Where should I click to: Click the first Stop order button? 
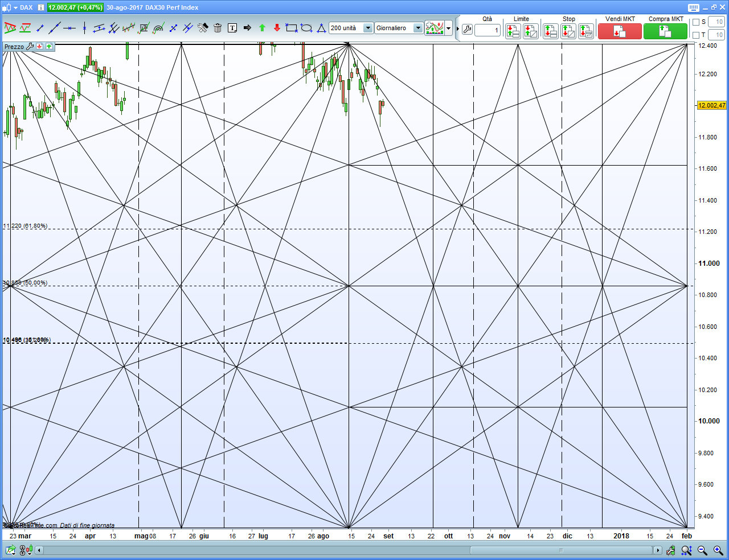click(x=550, y=31)
